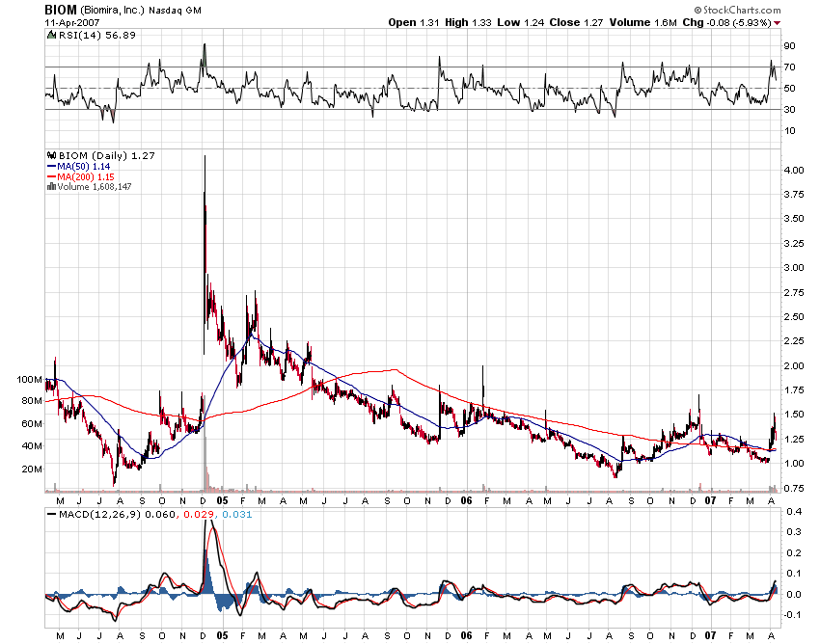The height and width of the screenshot is (644, 820).
Task: Click the black MACD legend line marker
Action: point(51,515)
